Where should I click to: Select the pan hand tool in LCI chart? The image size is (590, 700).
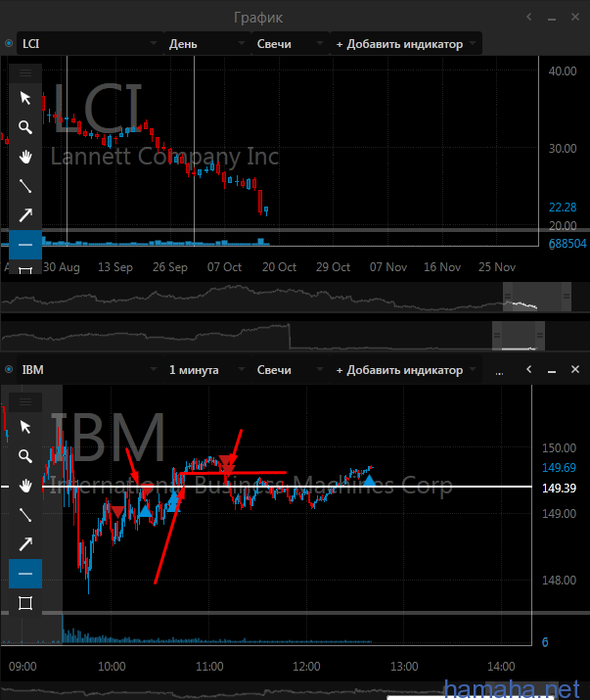[25, 157]
